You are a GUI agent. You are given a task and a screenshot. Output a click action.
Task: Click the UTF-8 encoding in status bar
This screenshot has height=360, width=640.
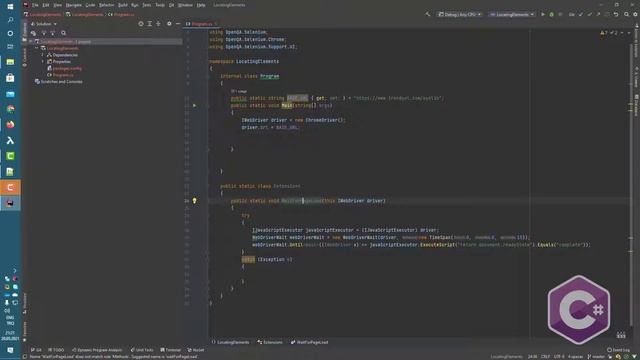pyautogui.click(x=559, y=357)
